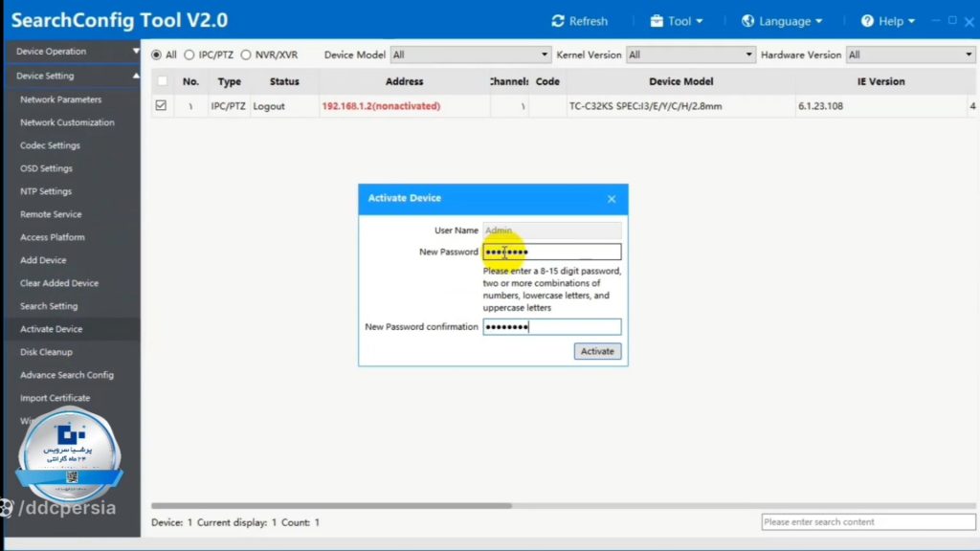Select Add Device in sidebar

[x=43, y=260]
